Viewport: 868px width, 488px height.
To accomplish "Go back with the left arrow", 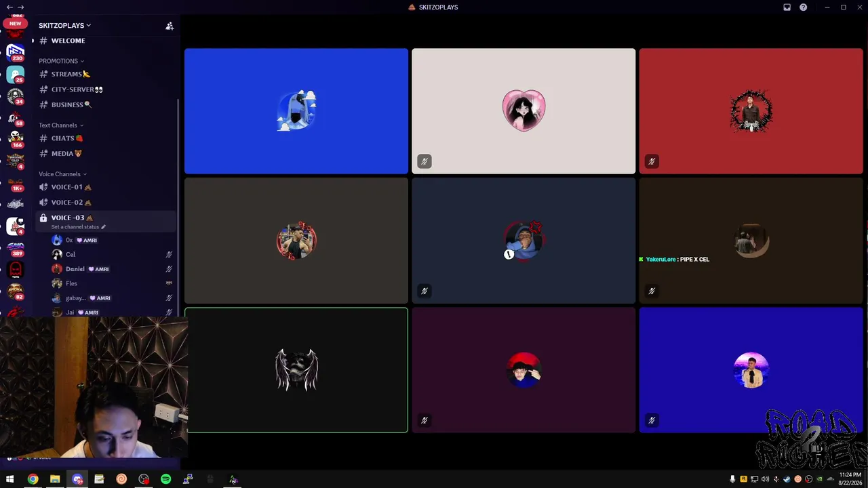I will pyautogui.click(x=9, y=7).
